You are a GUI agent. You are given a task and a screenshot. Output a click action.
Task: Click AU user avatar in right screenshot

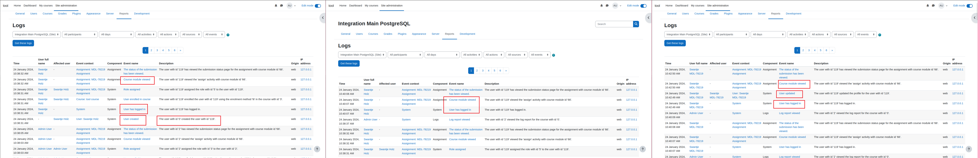pos(941,6)
